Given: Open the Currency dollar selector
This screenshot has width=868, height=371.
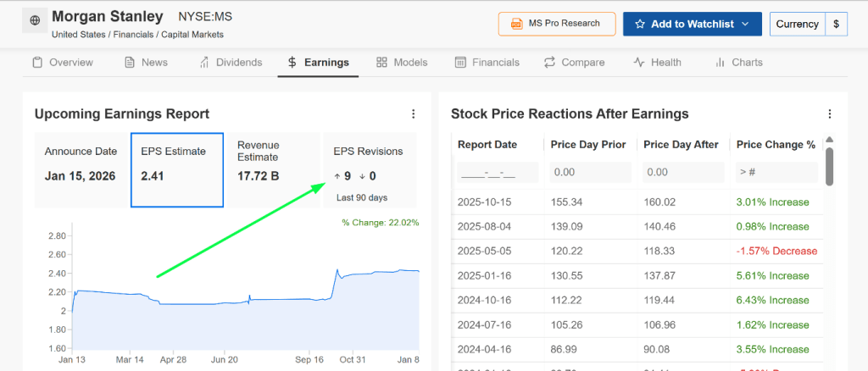Looking at the screenshot, I should click(836, 24).
